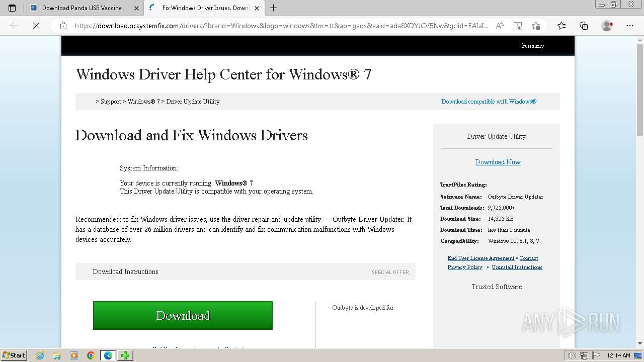Open File Explorer from the taskbar

click(57, 355)
